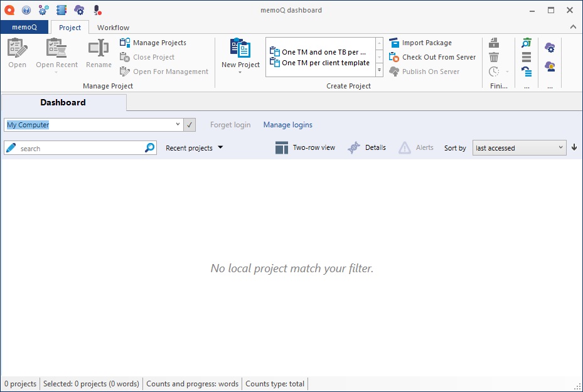Click the checkmark button beside My Computer

click(x=190, y=125)
